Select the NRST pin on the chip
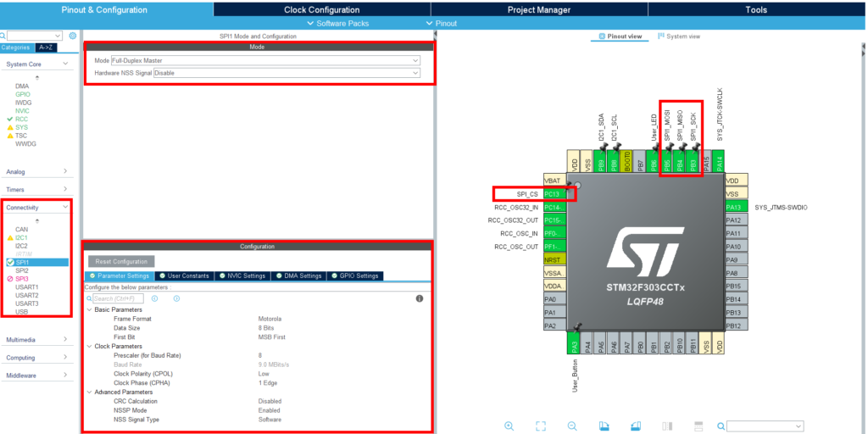The width and height of the screenshot is (868, 434). click(555, 259)
